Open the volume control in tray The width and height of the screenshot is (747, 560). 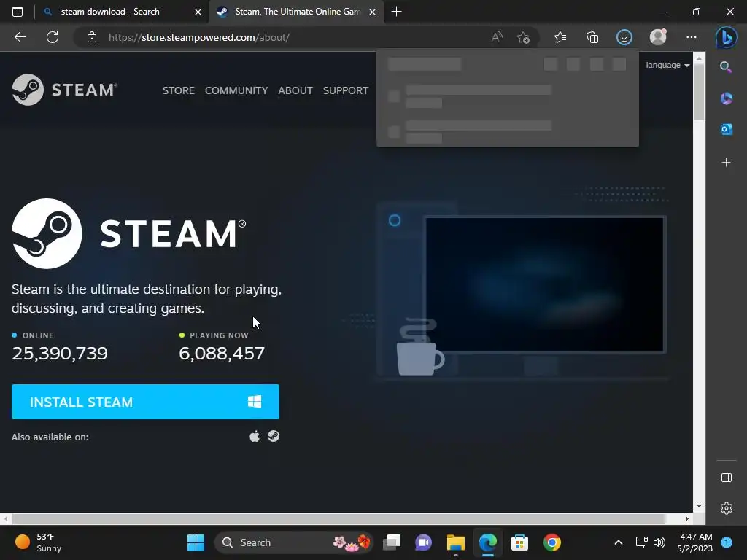pyautogui.click(x=659, y=542)
